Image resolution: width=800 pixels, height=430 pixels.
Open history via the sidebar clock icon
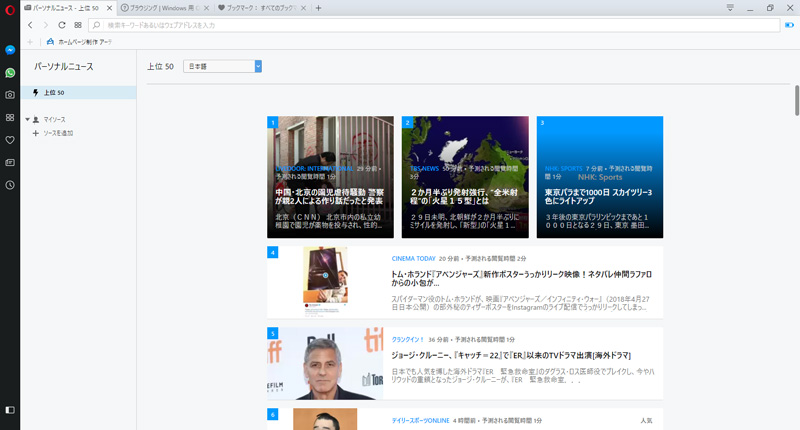(10, 185)
